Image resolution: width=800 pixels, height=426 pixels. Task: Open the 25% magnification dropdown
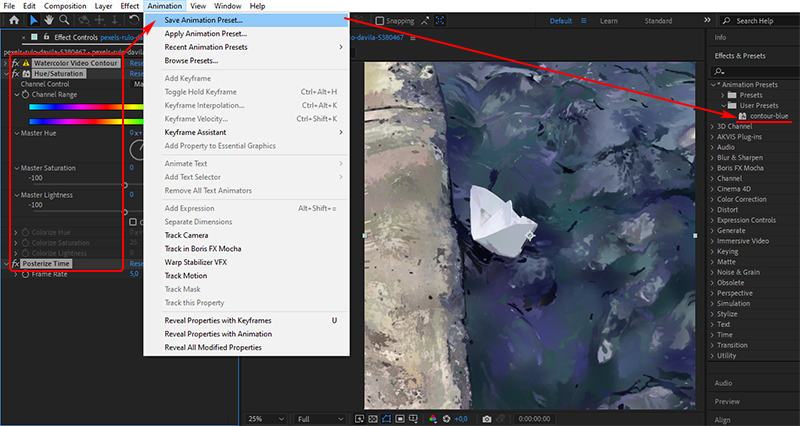265,419
